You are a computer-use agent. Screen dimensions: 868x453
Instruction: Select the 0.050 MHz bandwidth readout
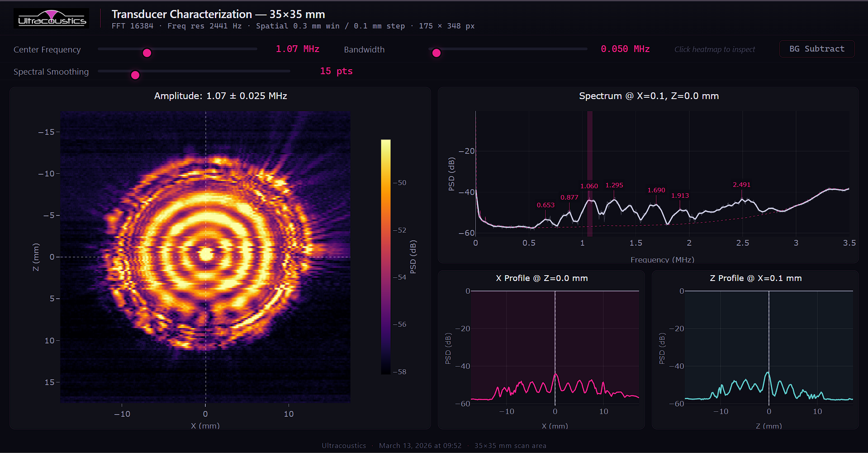click(625, 49)
